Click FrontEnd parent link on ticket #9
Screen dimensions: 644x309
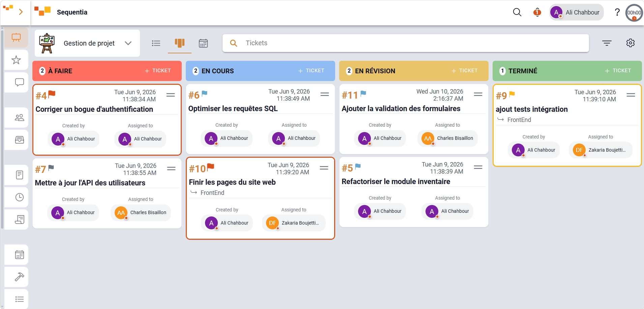coord(519,120)
